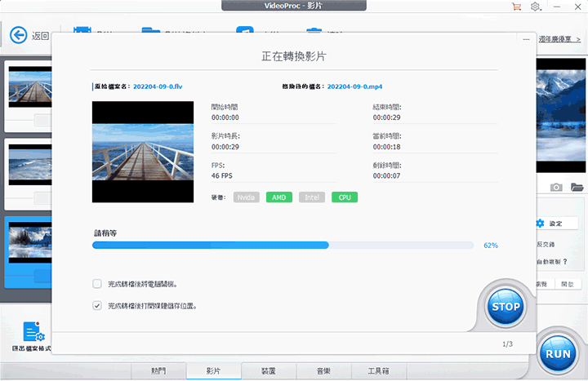Click the gear settings button on right panel

(556, 224)
